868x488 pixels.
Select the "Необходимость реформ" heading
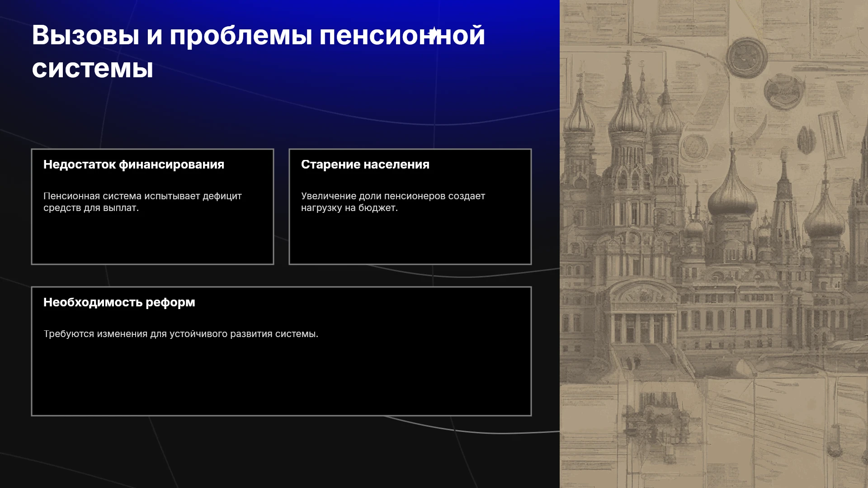[x=119, y=302]
